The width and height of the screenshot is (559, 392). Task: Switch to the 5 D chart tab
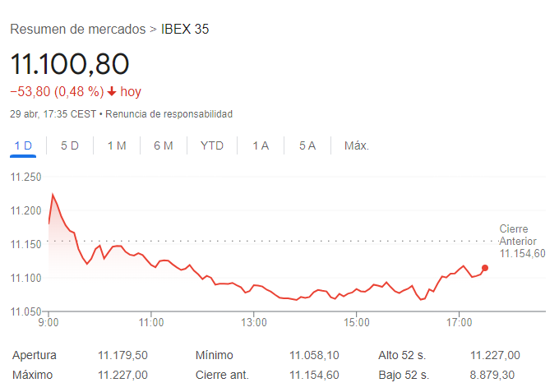pos(70,145)
